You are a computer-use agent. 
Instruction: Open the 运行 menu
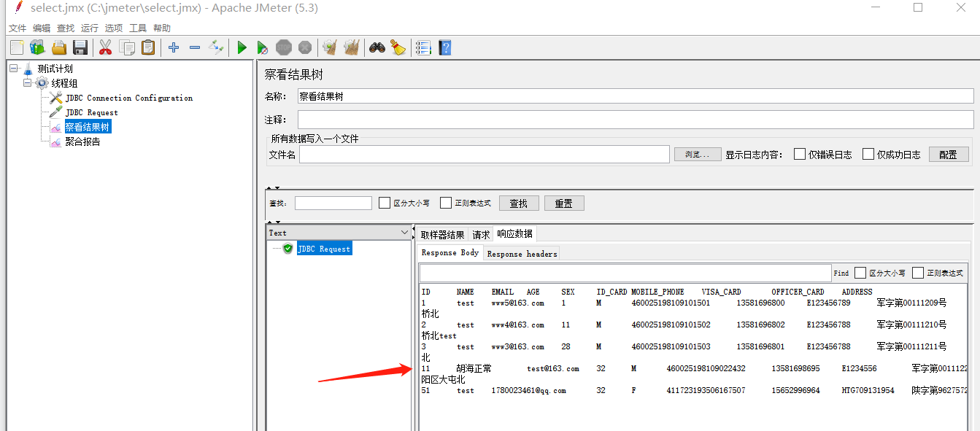[x=90, y=28]
